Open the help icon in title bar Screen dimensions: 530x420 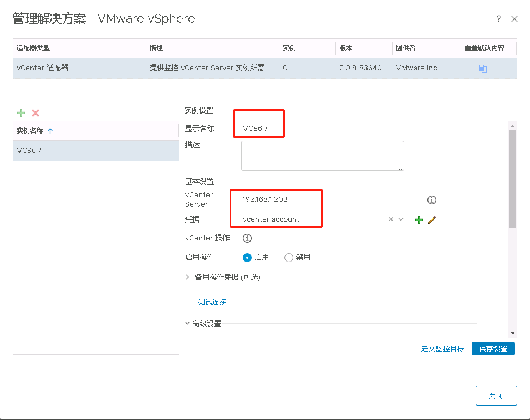pos(498,18)
